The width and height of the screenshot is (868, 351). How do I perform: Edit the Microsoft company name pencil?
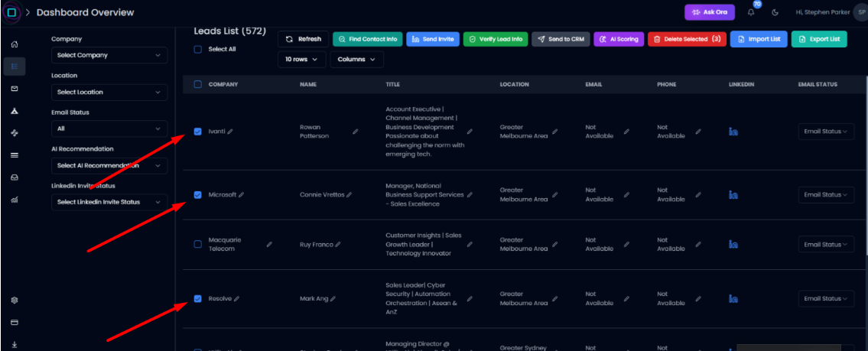(x=242, y=195)
